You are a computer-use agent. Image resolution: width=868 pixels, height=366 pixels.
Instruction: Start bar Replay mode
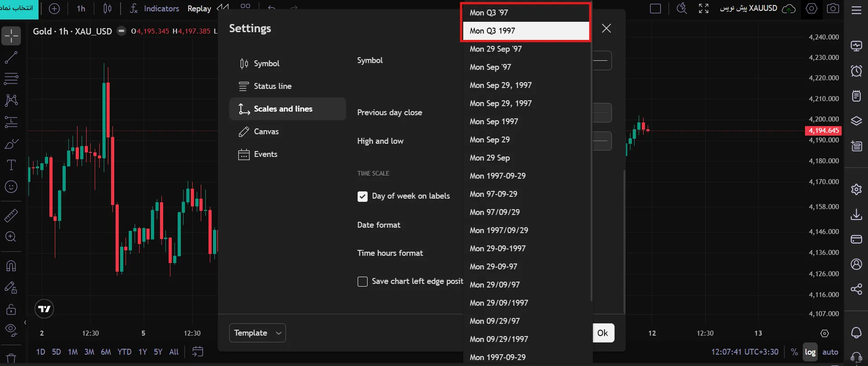(x=199, y=9)
